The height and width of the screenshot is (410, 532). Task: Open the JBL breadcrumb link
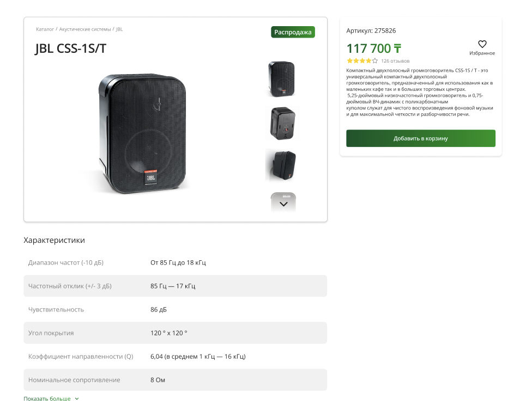119,29
